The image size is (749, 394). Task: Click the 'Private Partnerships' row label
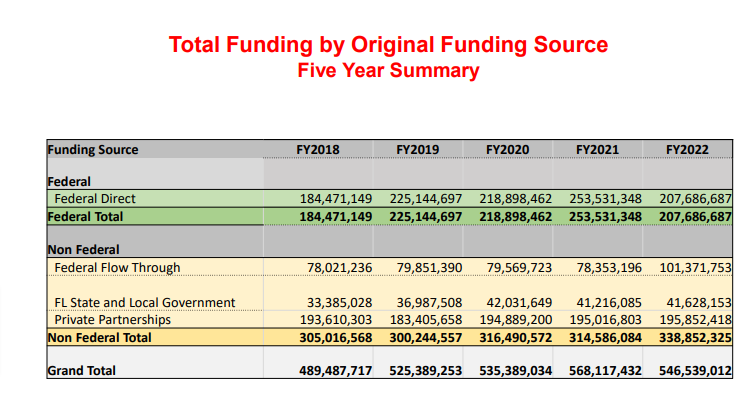tap(113, 319)
